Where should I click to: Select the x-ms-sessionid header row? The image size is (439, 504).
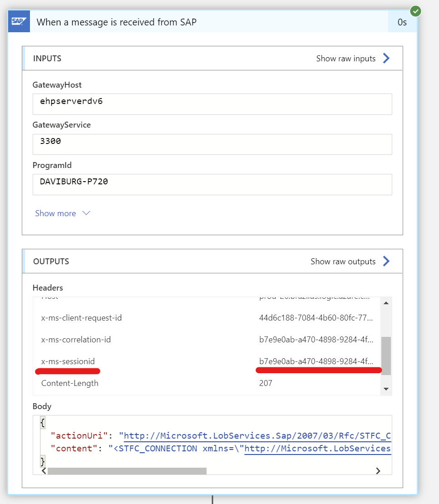point(207,361)
